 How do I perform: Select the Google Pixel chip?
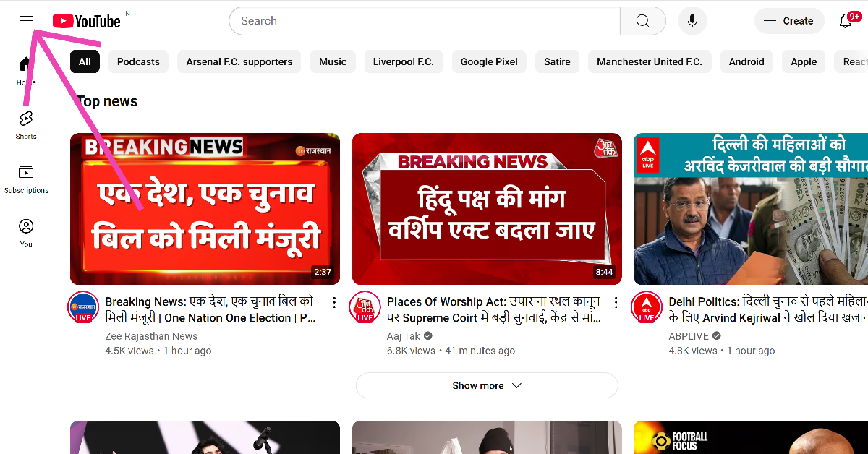[x=489, y=61]
